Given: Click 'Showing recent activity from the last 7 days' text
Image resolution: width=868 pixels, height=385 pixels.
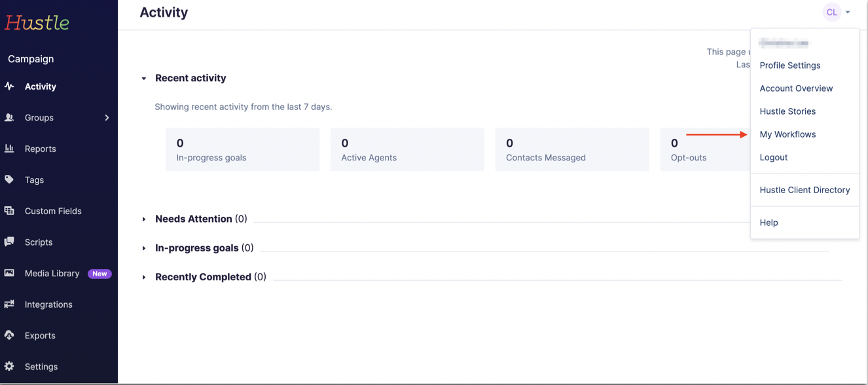Looking at the screenshot, I should point(243,107).
